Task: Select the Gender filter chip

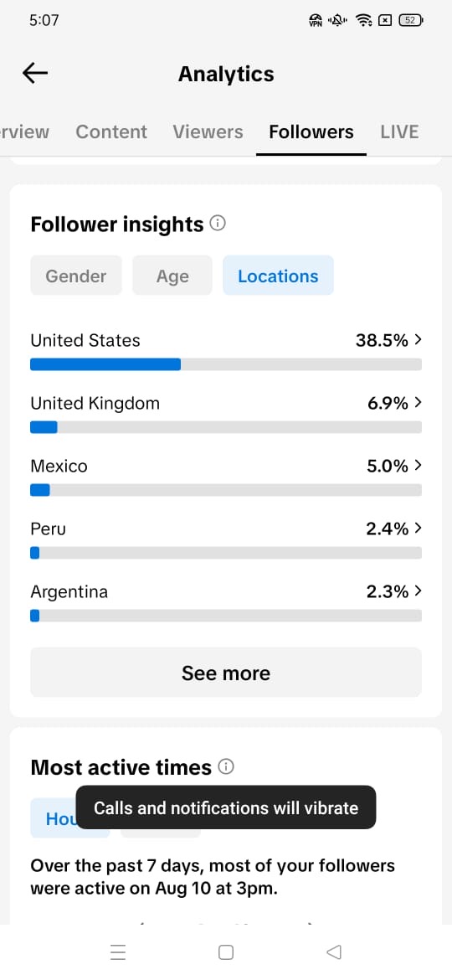Action: tap(76, 276)
